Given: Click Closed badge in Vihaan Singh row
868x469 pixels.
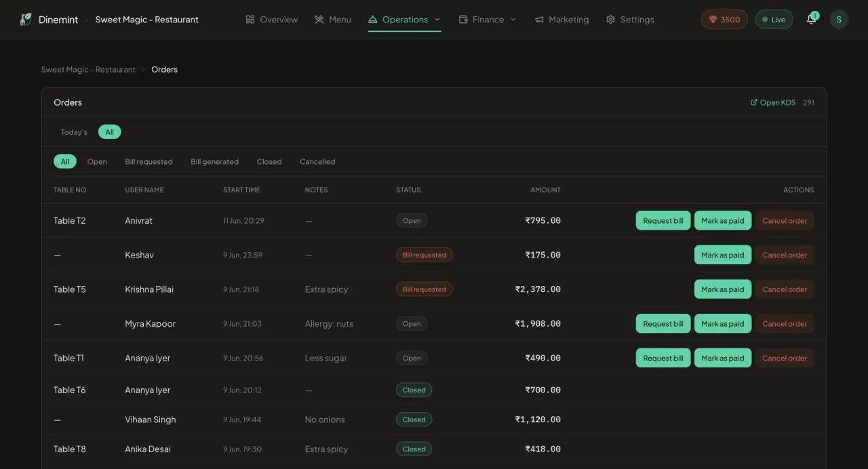Looking at the screenshot, I should [414, 420].
